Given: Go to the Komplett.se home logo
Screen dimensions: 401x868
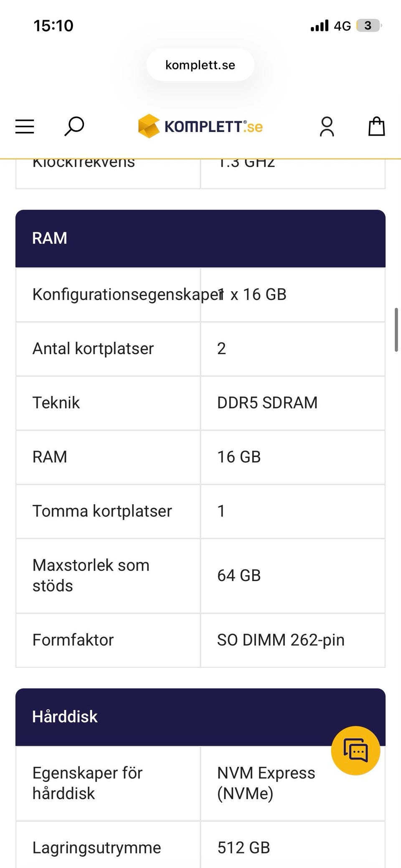Looking at the screenshot, I should [x=200, y=126].
